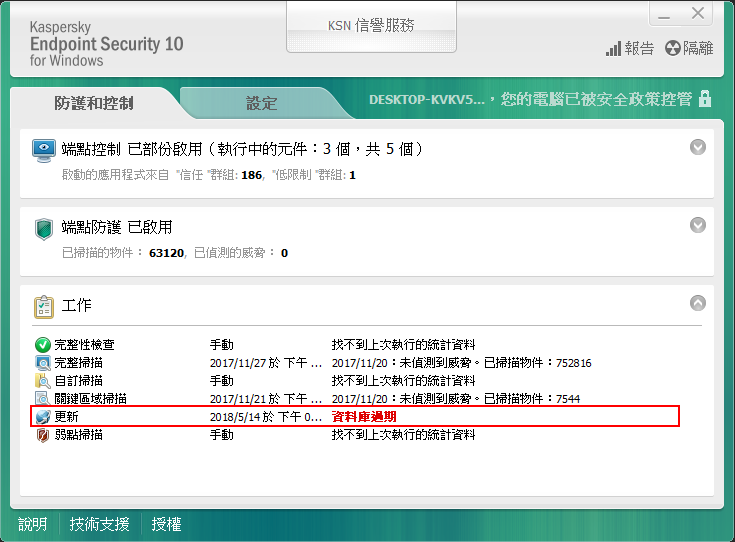This screenshot has width=735, height=542.
Task: Click the 2018/5/14 update schedule text
Action: click(x=266, y=416)
